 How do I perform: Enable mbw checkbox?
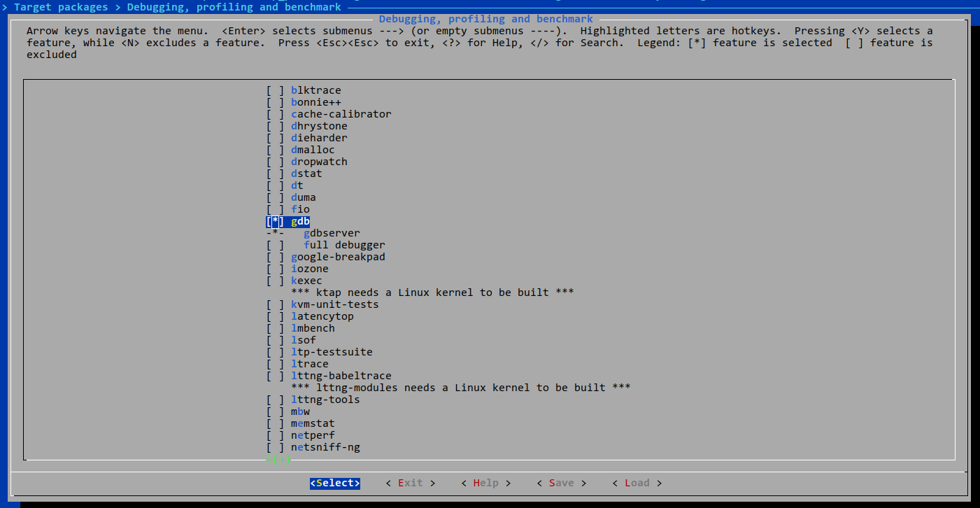pos(275,411)
